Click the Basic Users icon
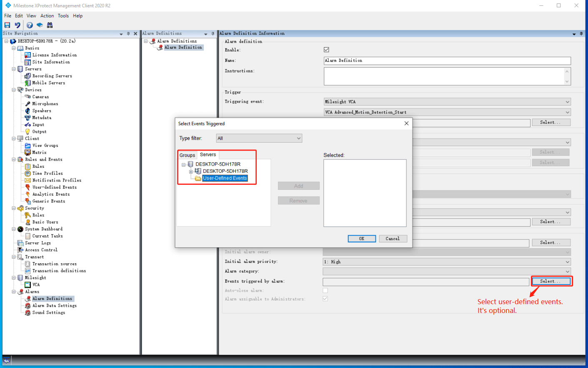This screenshot has height=368, width=588. (28, 222)
